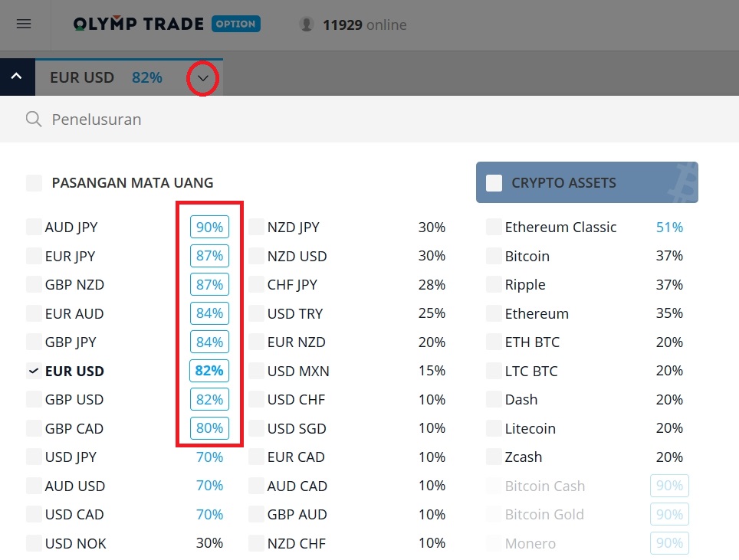This screenshot has height=560, width=739.
Task: Switch to the EUR USD 82% tab
Action: [107, 77]
